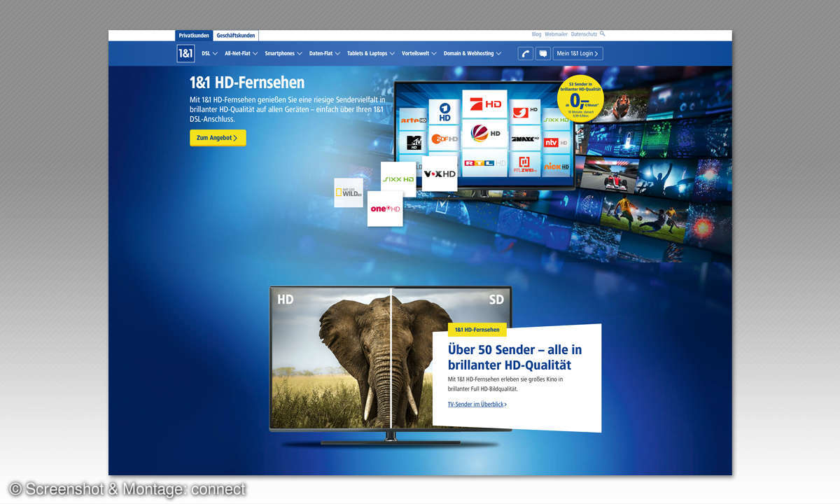Click the phone contact icon

(526, 53)
